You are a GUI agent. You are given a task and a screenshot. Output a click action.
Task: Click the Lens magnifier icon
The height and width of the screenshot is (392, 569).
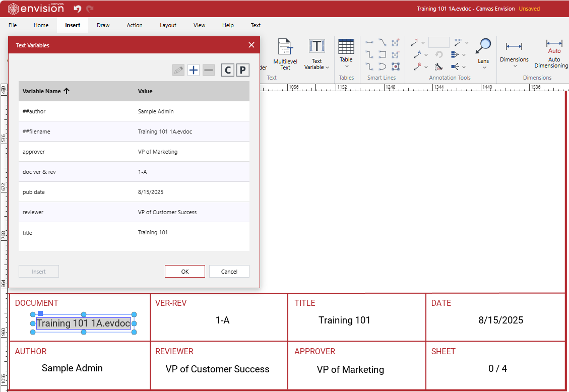click(483, 46)
